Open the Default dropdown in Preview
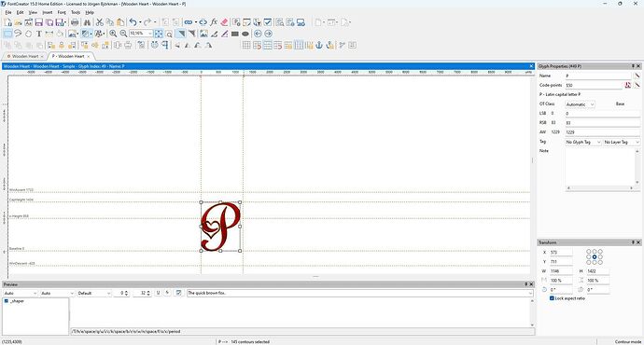This screenshot has width=644, height=345. 94,294
